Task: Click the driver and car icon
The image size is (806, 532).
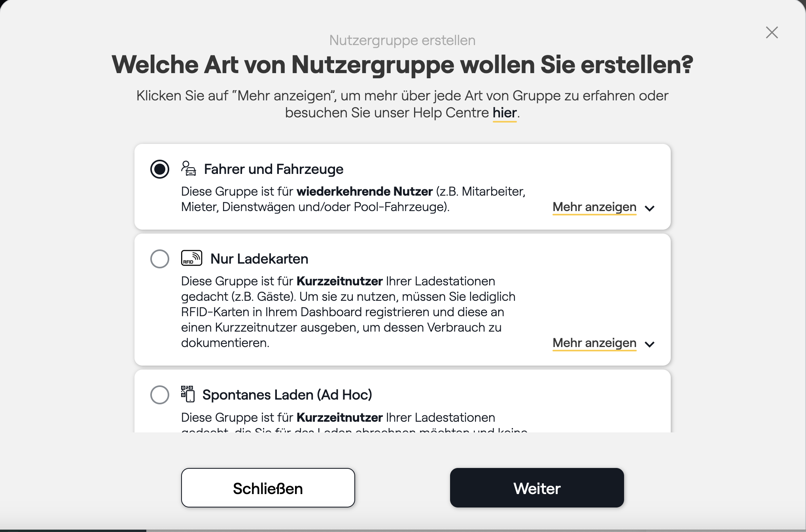Action: [x=189, y=168]
